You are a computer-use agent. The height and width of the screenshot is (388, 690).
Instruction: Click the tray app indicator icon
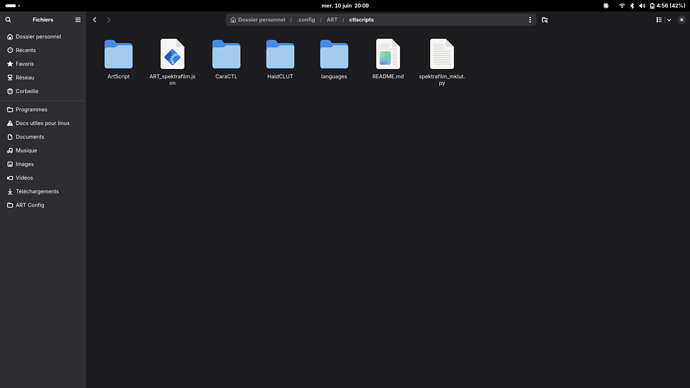pyautogui.click(x=606, y=6)
